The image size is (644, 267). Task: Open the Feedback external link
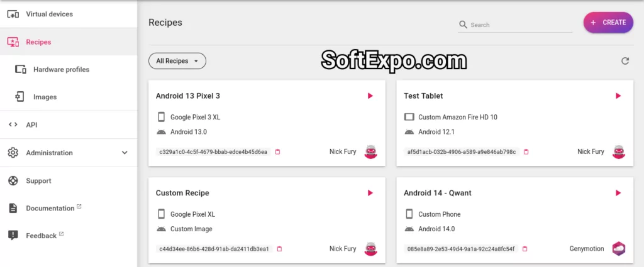(x=42, y=236)
